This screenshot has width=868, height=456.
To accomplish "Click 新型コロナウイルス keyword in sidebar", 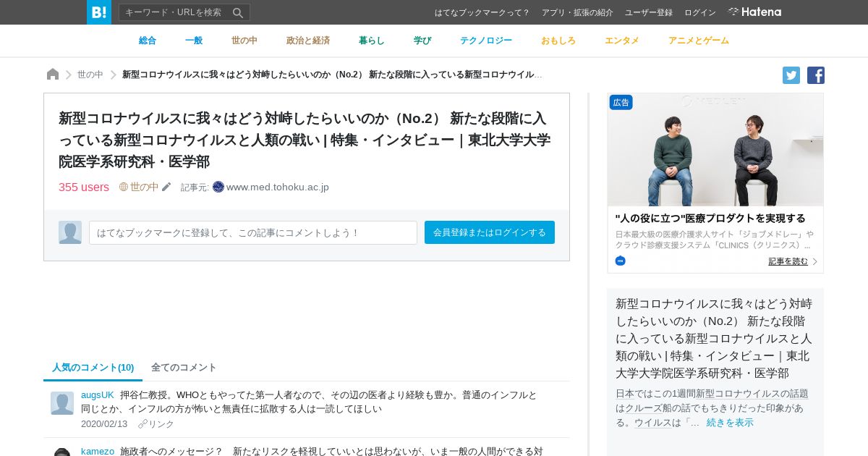I will (738, 393).
